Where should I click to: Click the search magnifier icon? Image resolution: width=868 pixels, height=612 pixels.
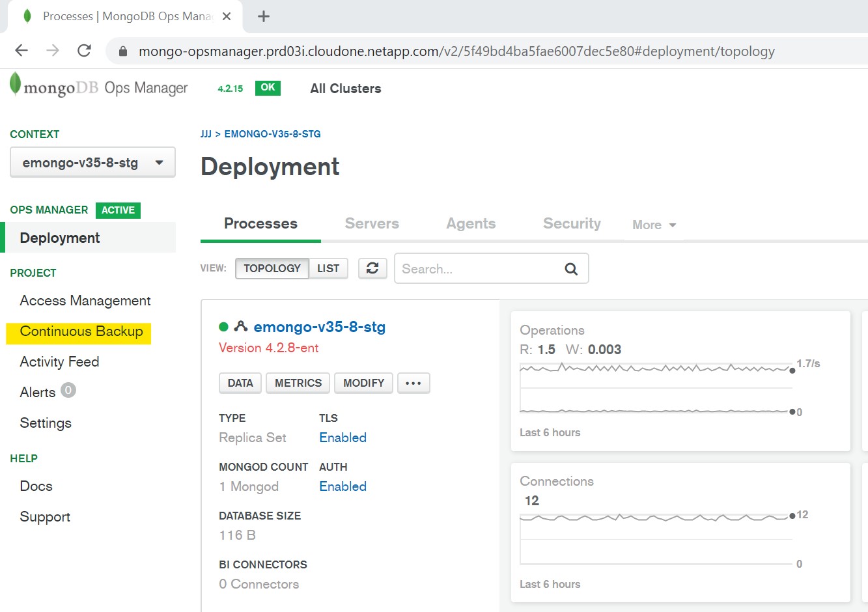(570, 269)
